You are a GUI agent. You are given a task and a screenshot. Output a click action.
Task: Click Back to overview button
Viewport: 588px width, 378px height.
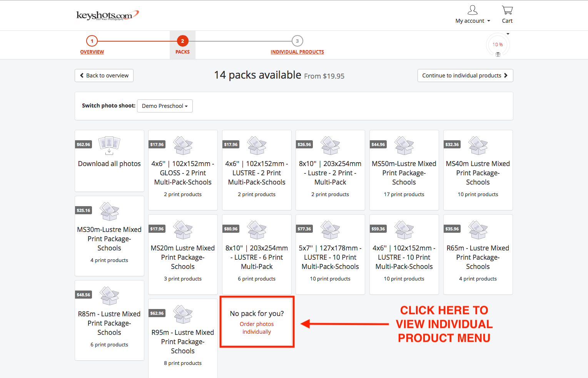pos(104,76)
